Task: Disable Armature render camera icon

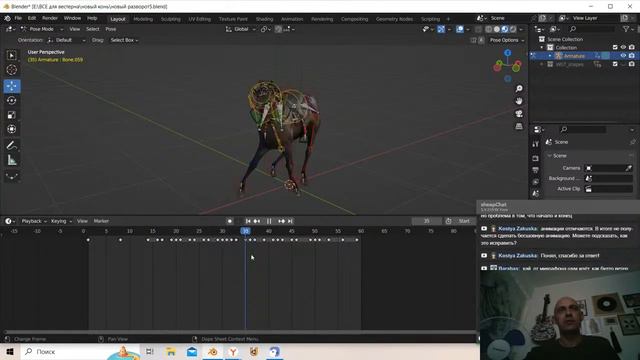Action: (632, 56)
